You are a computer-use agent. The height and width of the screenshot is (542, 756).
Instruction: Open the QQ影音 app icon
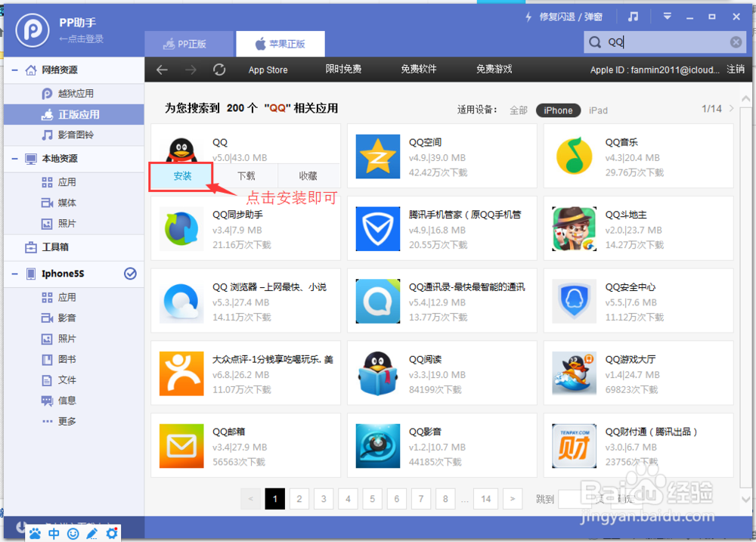tap(378, 446)
